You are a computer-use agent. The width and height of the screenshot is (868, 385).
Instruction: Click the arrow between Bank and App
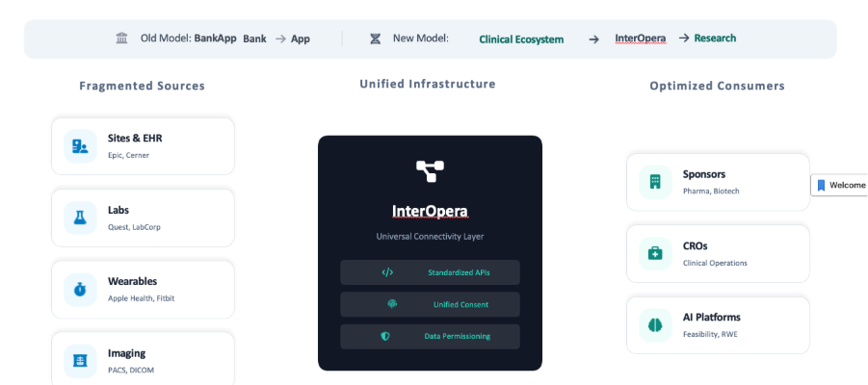tap(280, 38)
